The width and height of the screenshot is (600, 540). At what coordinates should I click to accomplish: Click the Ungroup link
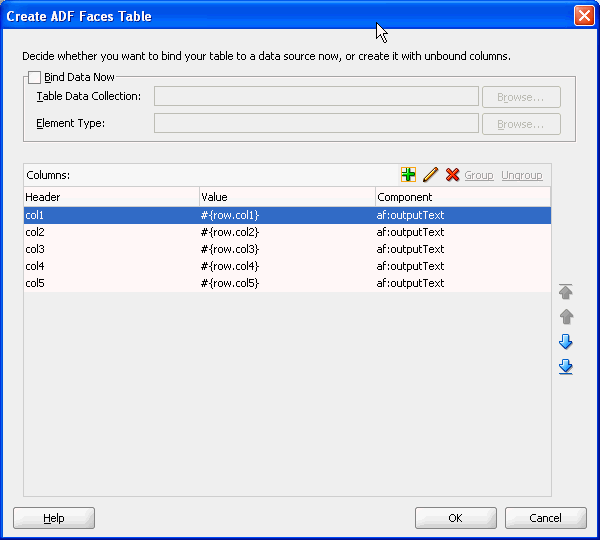pyautogui.click(x=522, y=175)
